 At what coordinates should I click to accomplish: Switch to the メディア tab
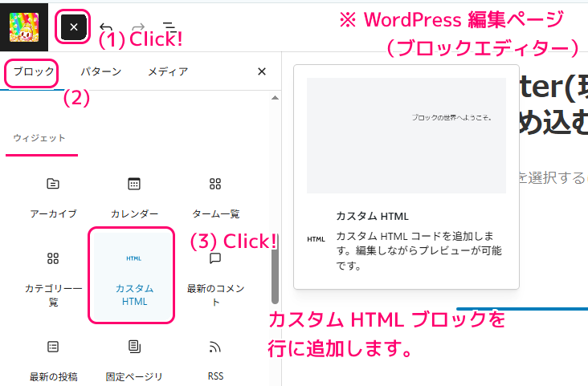click(168, 71)
